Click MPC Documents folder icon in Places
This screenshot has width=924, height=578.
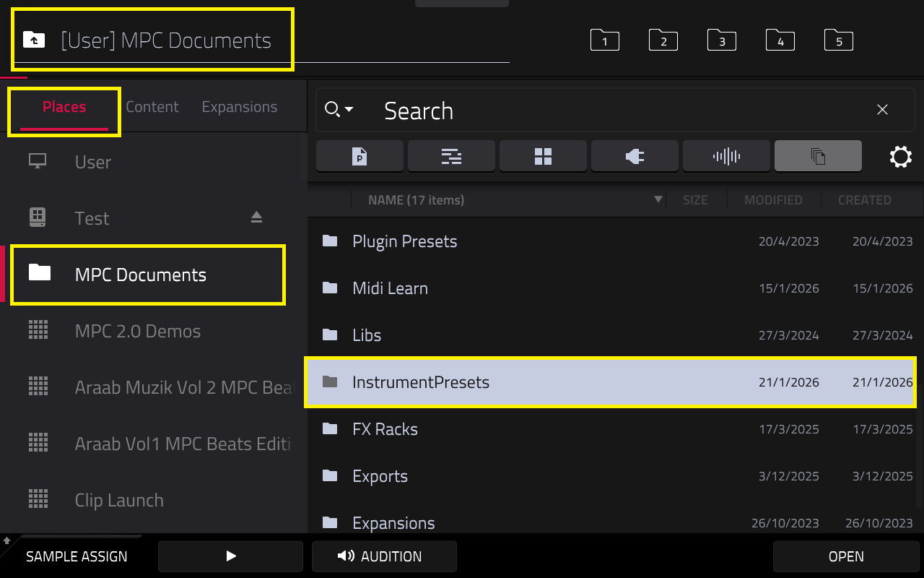[x=39, y=272]
